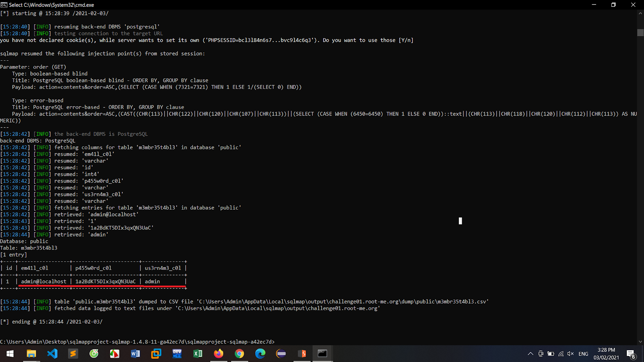Select the cmd.exe taskbar icon
This screenshot has height=362, width=644.
[322, 354]
